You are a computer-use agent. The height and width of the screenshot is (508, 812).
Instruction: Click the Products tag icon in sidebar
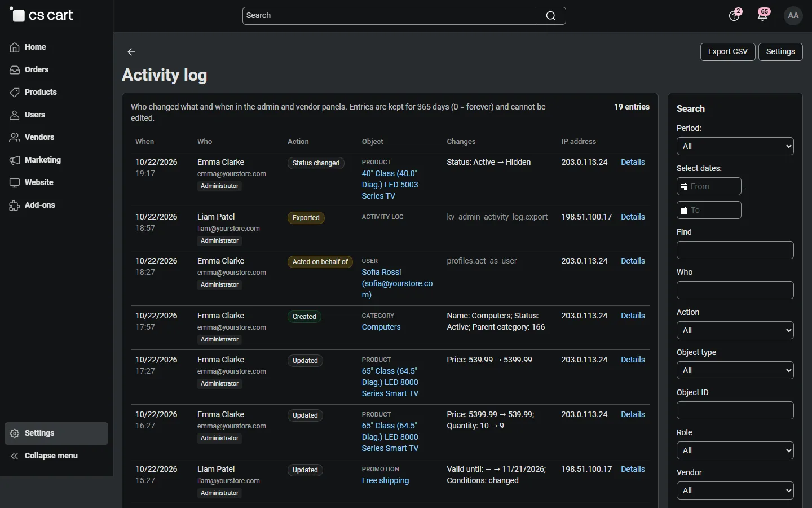point(15,93)
